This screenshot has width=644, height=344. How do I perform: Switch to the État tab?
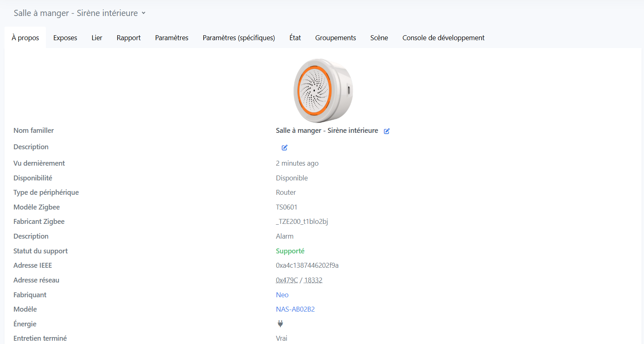[x=295, y=38]
